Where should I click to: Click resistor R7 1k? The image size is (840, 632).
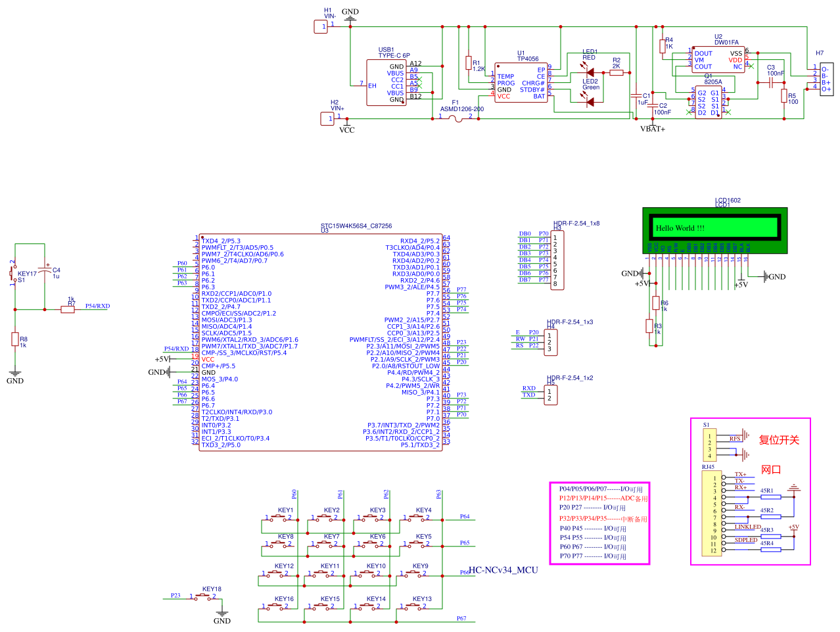(x=68, y=309)
